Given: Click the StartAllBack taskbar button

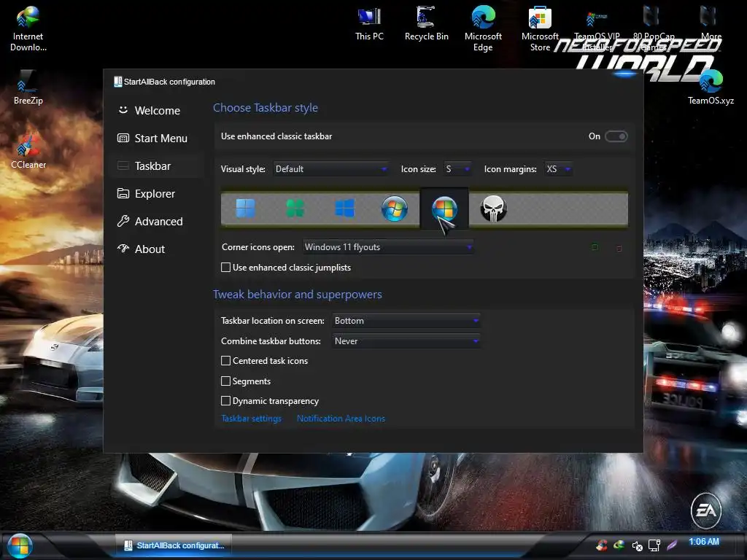Looking at the screenshot, I should click(174, 545).
